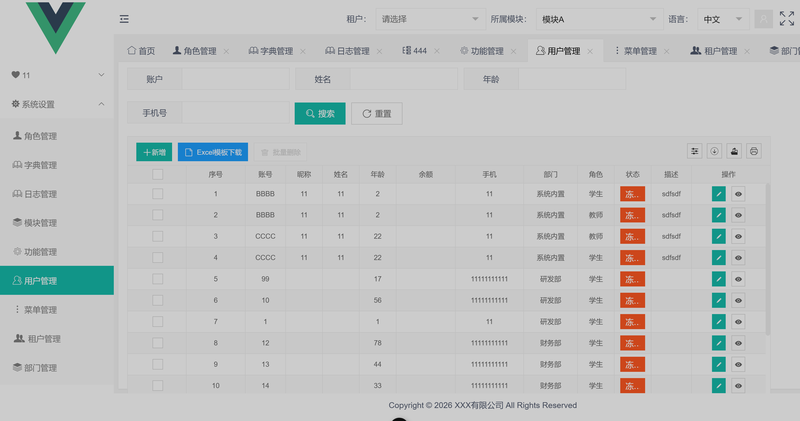Check the checkbox for row 5

coord(158,279)
